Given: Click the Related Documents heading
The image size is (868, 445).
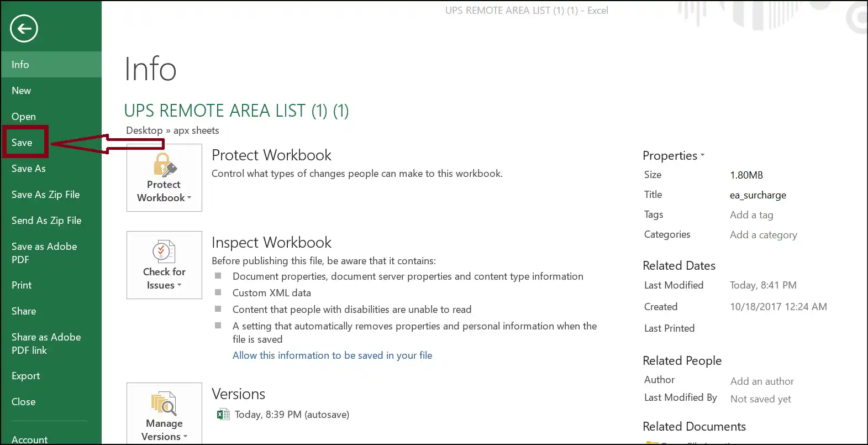Looking at the screenshot, I should [694, 427].
